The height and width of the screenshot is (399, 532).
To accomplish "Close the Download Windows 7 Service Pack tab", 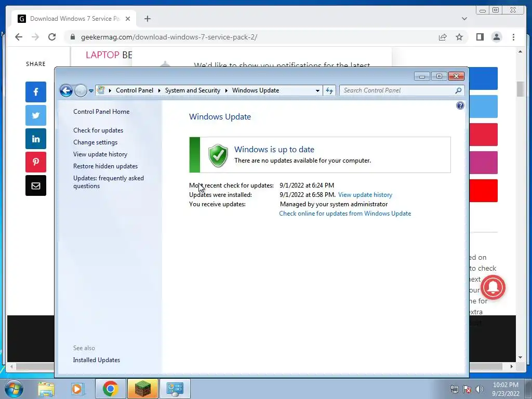I will (x=128, y=19).
